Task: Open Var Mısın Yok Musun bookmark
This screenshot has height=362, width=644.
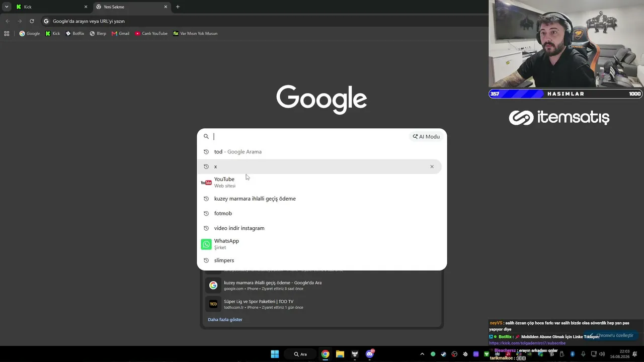Action: (x=195, y=34)
